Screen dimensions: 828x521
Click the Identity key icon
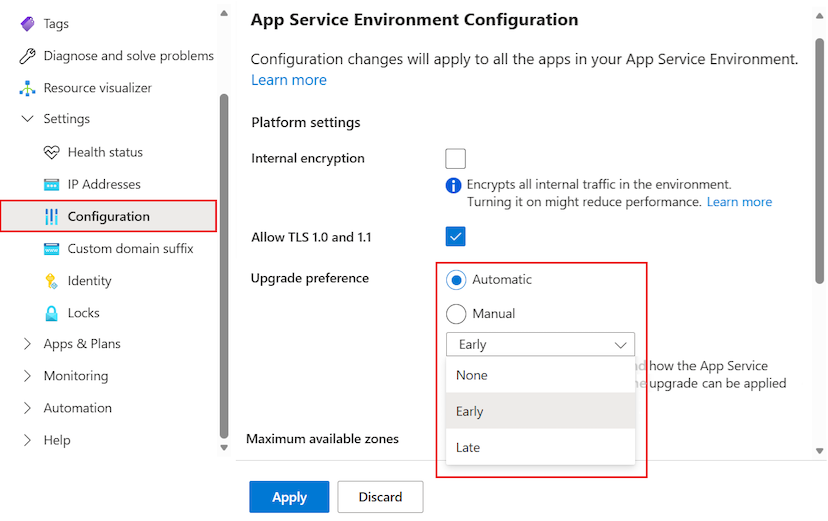pos(51,281)
